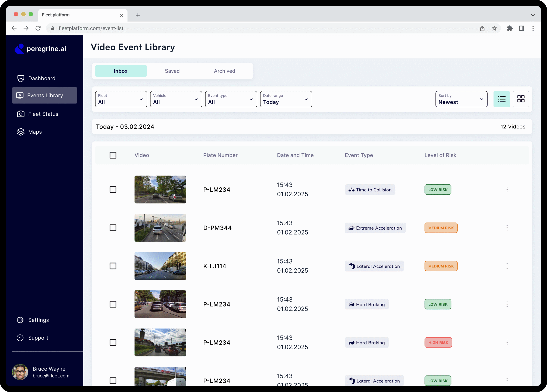Click Fleet Status camera icon

[x=21, y=114]
